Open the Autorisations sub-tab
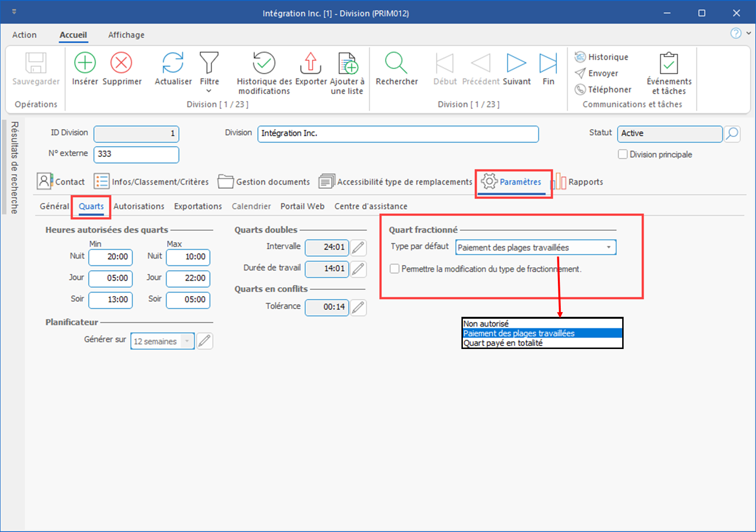This screenshot has height=532, width=756. [x=139, y=206]
